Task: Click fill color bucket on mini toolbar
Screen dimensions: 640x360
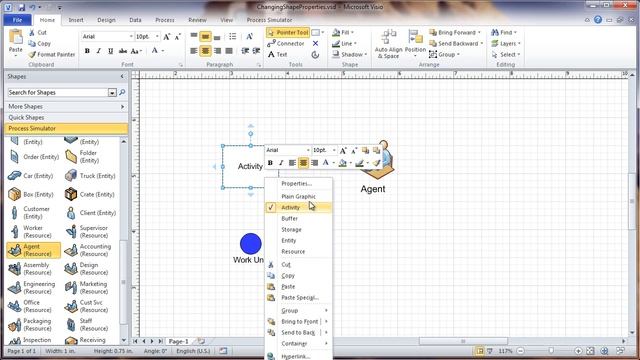Action: click(342, 163)
